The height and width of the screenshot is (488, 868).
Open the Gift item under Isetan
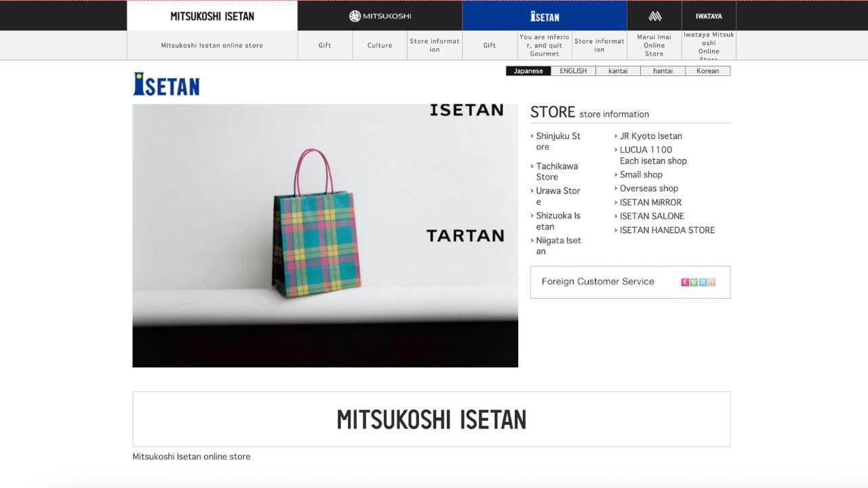[x=490, y=45]
